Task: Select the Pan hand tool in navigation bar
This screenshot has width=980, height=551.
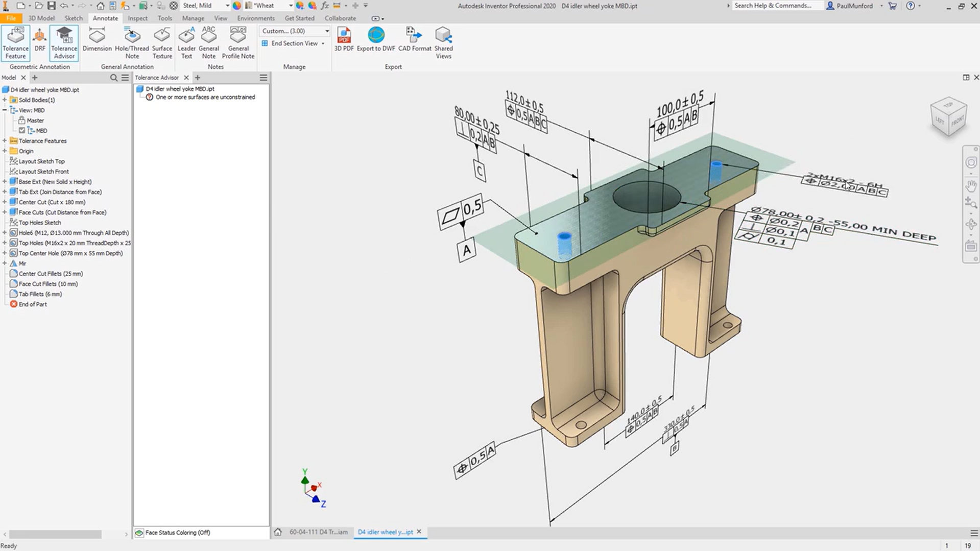Action: tap(971, 185)
